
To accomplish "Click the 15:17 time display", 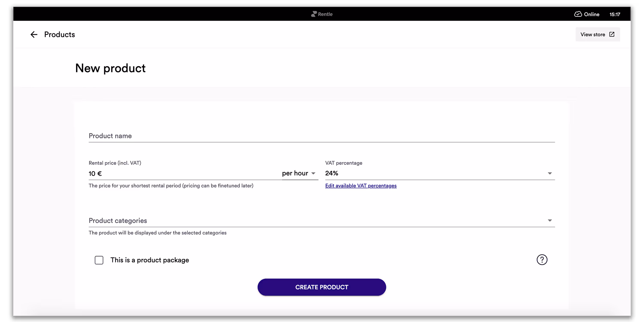I will pyautogui.click(x=615, y=14).
